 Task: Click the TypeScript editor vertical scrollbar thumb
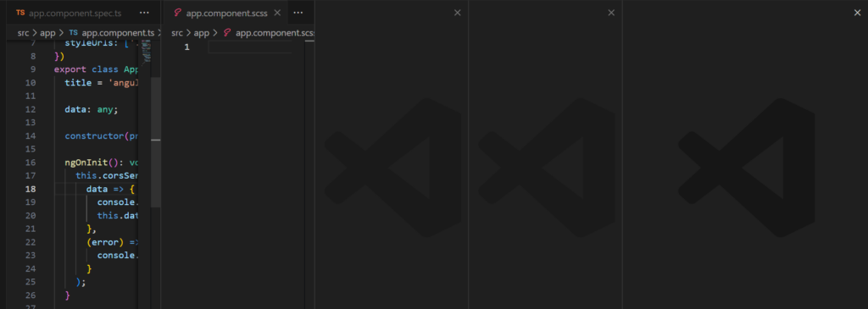[156, 142]
